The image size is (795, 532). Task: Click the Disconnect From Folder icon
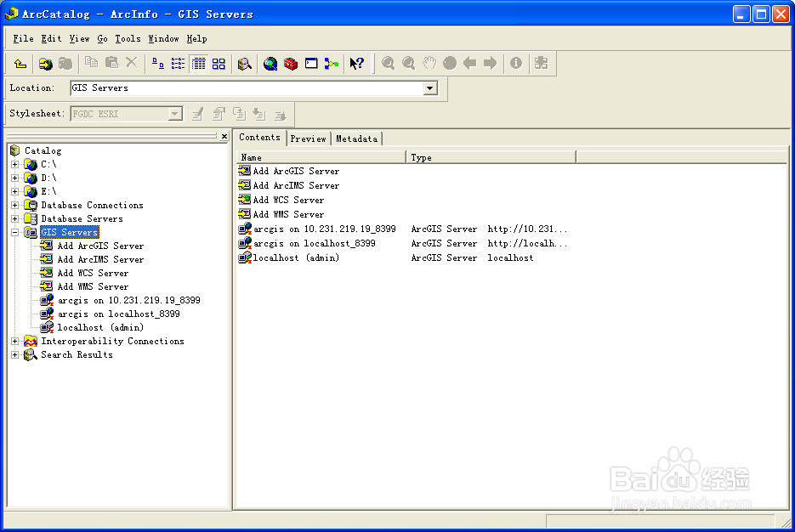pos(65,64)
